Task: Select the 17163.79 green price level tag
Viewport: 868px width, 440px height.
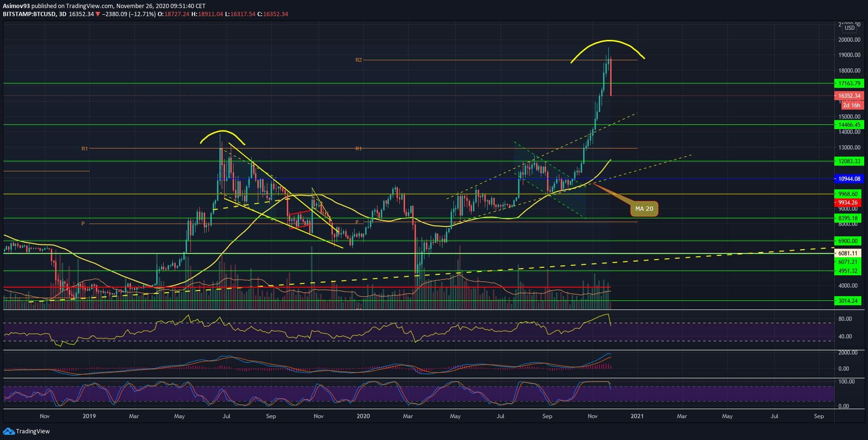Action: (849, 84)
